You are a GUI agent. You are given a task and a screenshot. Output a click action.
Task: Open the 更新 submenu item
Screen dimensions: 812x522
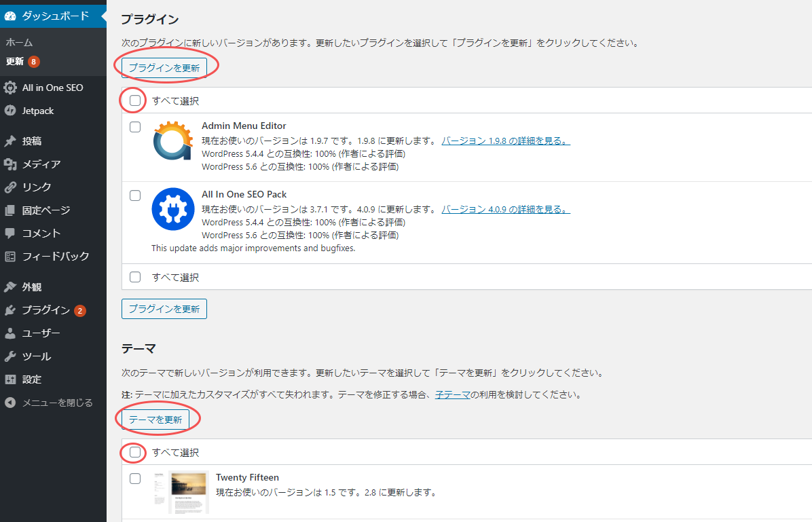[x=14, y=62]
